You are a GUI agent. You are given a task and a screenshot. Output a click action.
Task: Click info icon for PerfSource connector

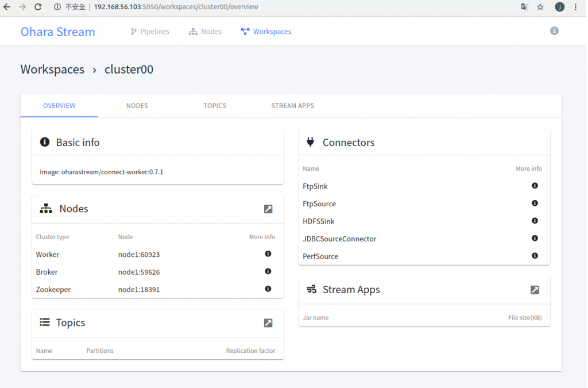pyautogui.click(x=535, y=256)
